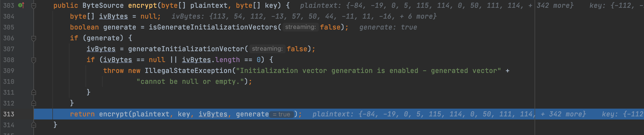Click the length field on line 308
The width and height of the screenshot is (644, 135).
pos(227,60)
